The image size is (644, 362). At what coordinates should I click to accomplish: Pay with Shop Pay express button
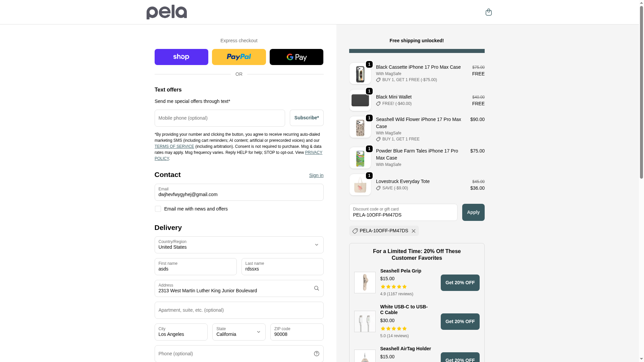(181, 57)
